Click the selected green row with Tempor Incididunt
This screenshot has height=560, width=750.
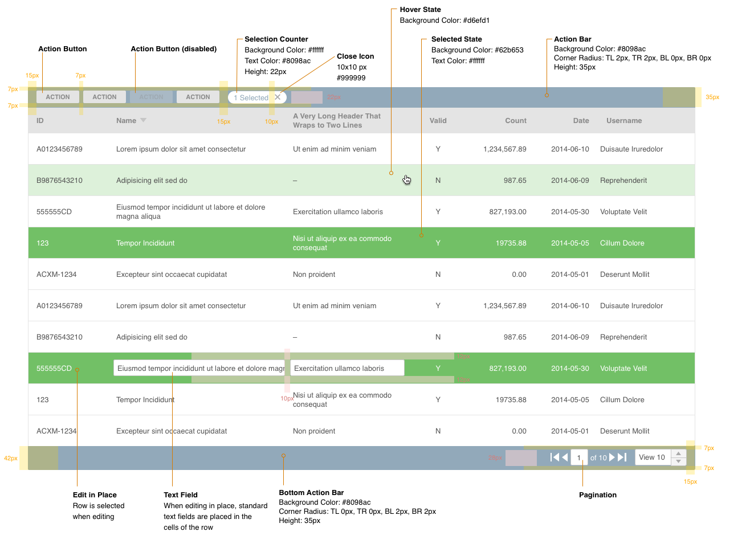228,243
